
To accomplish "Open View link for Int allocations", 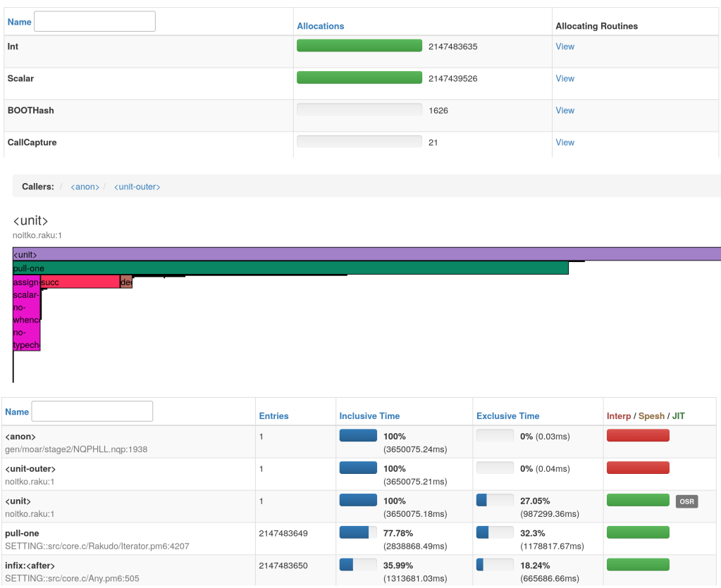I will click(565, 46).
